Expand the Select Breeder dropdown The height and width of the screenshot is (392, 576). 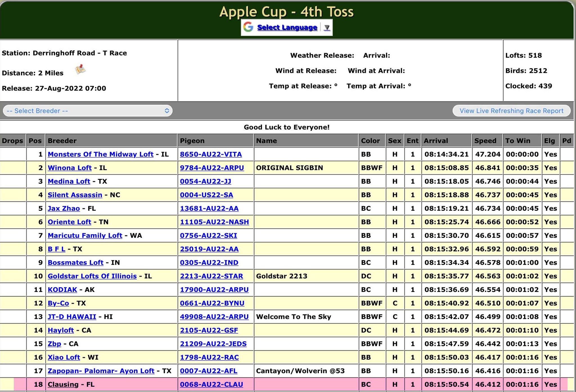coord(87,111)
